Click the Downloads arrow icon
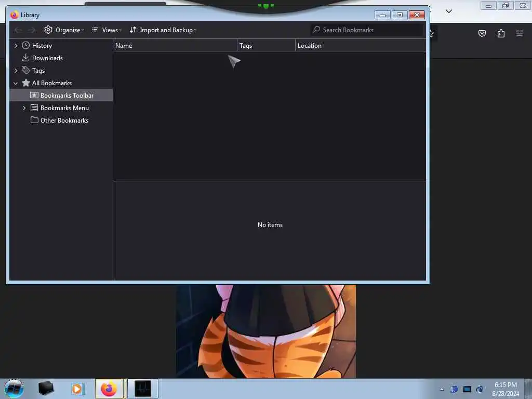The height and width of the screenshot is (399, 532). pyautogui.click(x=26, y=58)
